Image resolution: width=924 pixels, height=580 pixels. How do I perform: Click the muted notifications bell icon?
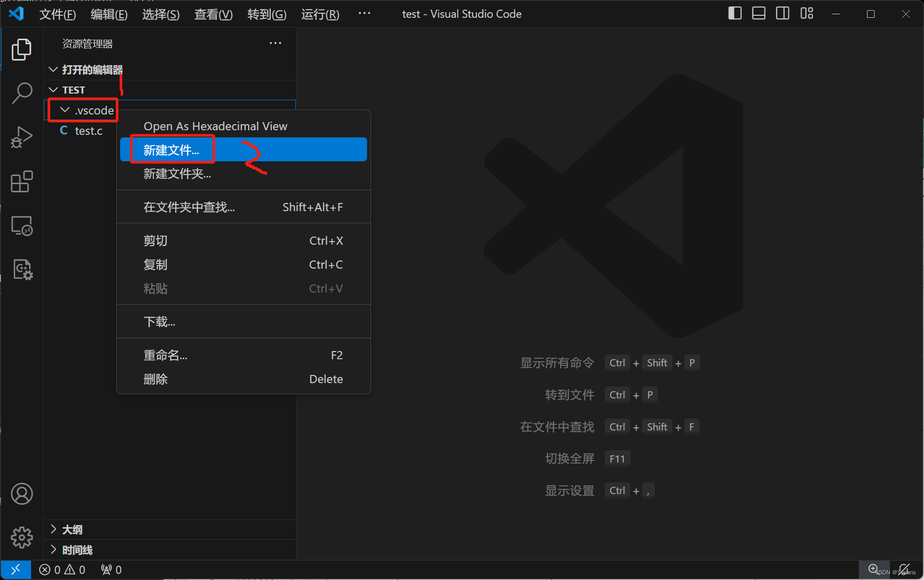[x=905, y=569]
